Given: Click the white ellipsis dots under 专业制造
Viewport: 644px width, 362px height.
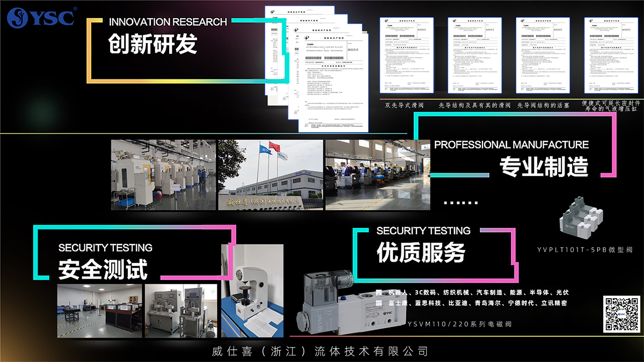Looking at the screenshot, I should tap(461, 203).
